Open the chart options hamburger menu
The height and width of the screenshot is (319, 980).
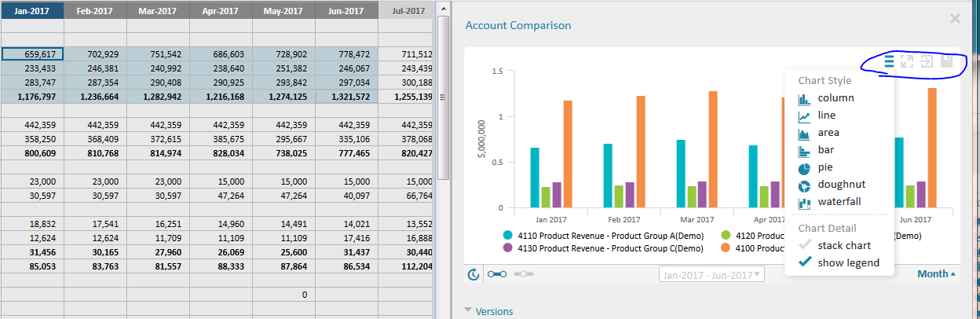[x=889, y=61]
